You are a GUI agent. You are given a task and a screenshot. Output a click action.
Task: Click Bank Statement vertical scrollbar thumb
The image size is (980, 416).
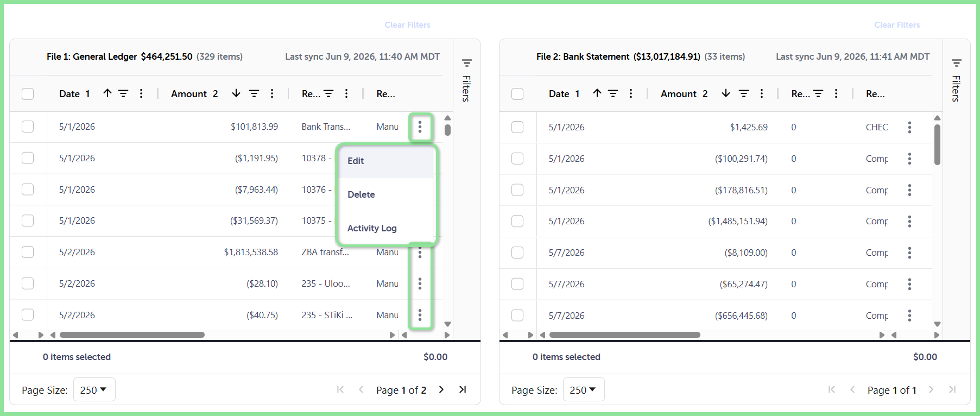937,144
